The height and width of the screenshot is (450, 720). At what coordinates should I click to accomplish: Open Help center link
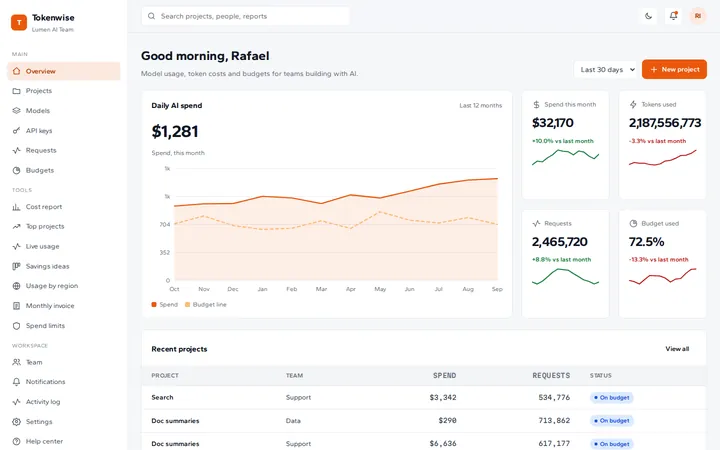[x=64, y=441]
